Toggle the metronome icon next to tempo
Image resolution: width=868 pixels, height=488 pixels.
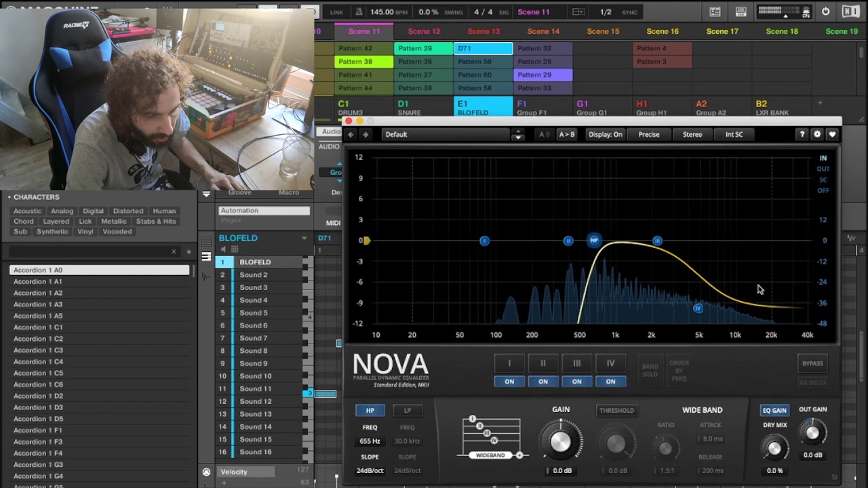(x=359, y=12)
